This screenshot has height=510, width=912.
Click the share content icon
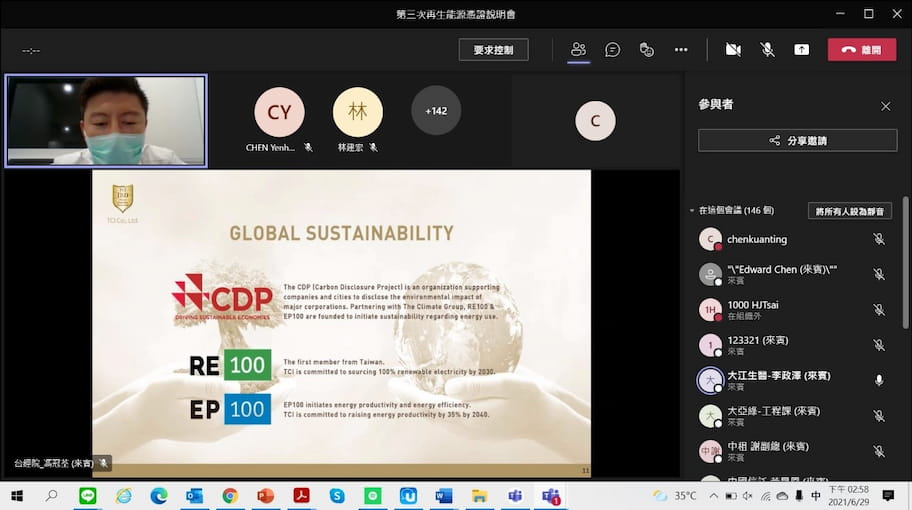(801, 50)
